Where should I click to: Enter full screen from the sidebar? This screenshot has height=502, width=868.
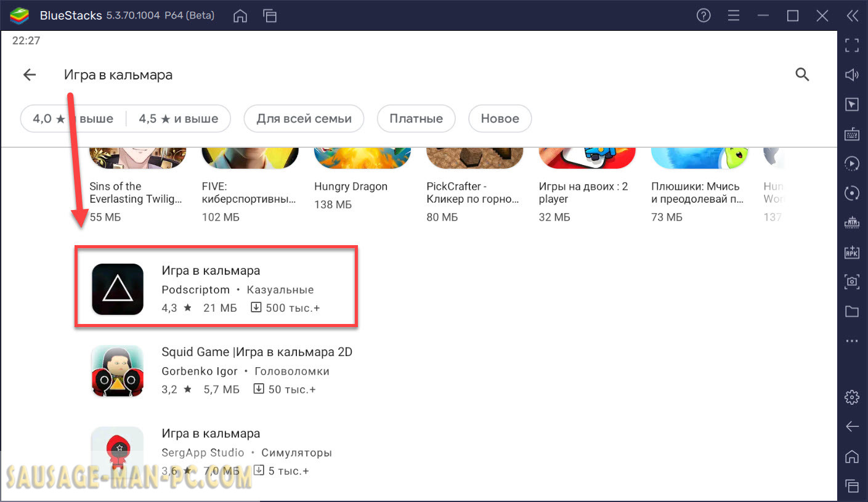852,45
